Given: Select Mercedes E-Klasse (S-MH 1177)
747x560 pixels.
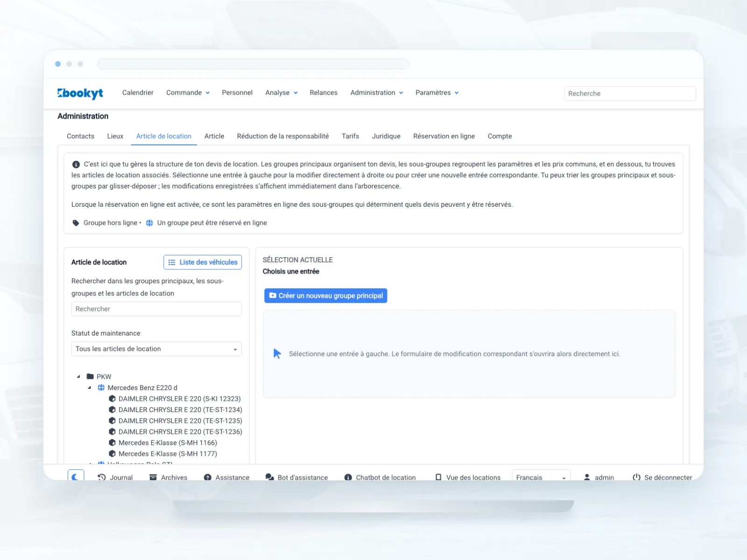Looking at the screenshot, I should coord(168,454).
